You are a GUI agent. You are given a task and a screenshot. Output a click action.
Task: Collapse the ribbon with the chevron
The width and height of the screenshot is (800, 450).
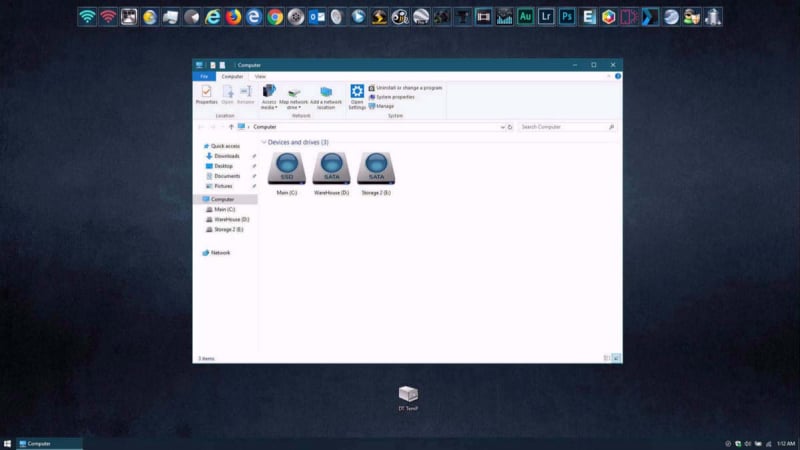[x=608, y=76]
